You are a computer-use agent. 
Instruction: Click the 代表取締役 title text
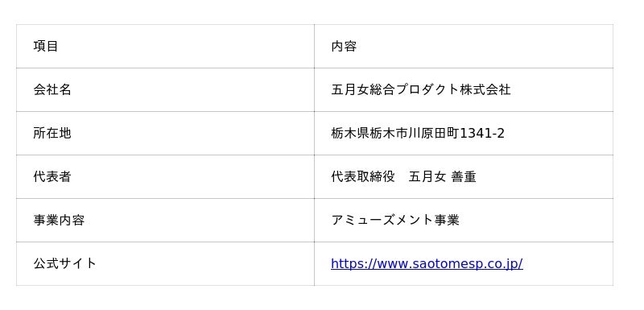[x=363, y=176]
